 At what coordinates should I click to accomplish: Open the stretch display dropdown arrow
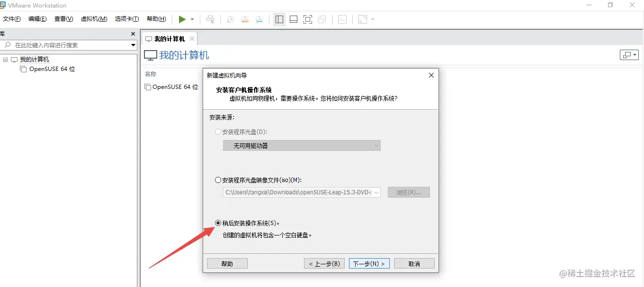(373, 19)
